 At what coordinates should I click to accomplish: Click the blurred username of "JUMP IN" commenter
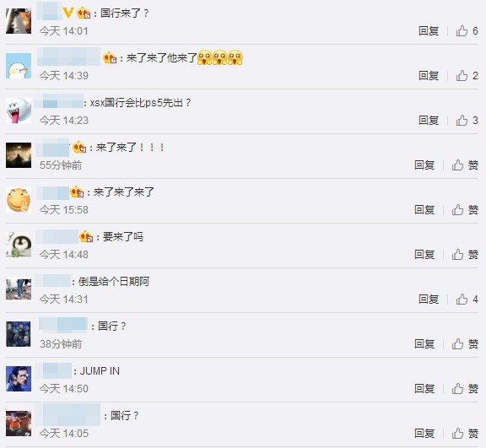(x=54, y=370)
